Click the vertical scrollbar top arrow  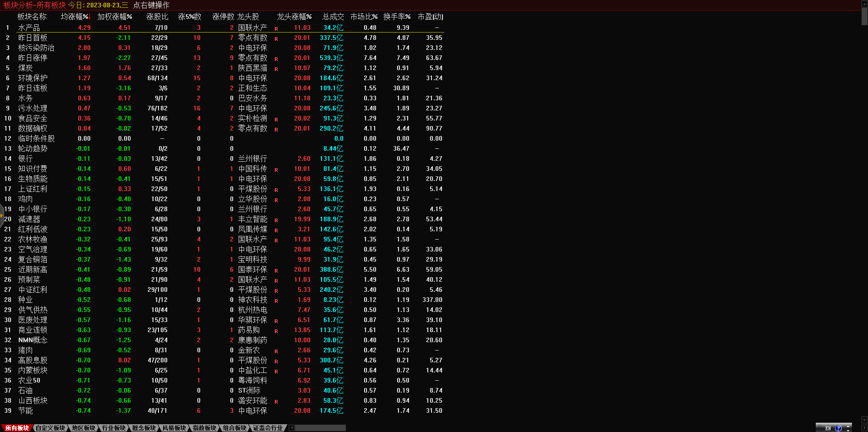[x=864, y=4]
